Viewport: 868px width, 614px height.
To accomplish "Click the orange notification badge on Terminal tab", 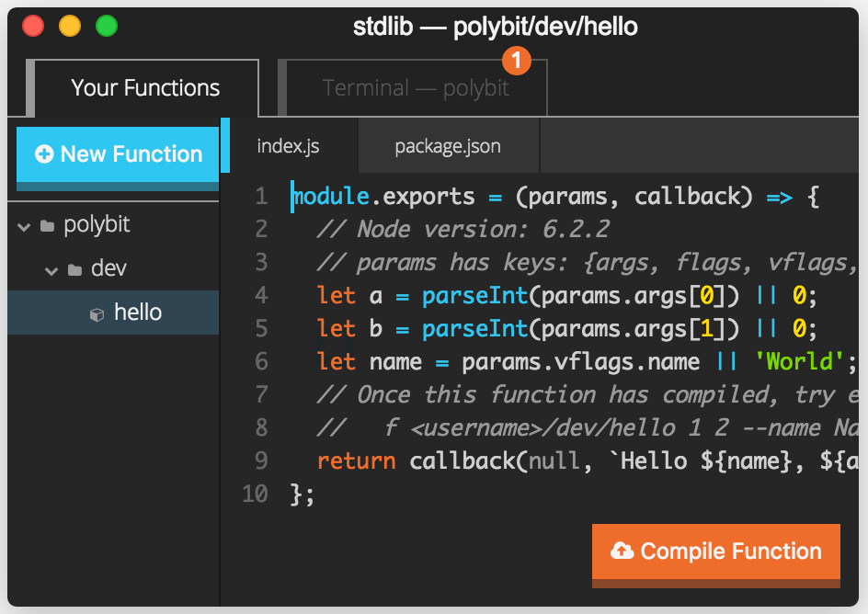I will 516,62.
